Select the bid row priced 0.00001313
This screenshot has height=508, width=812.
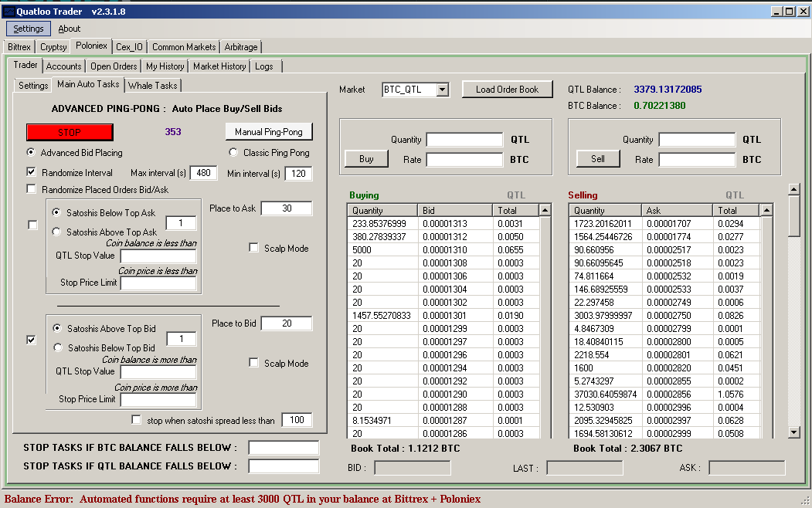[x=443, y=224]
